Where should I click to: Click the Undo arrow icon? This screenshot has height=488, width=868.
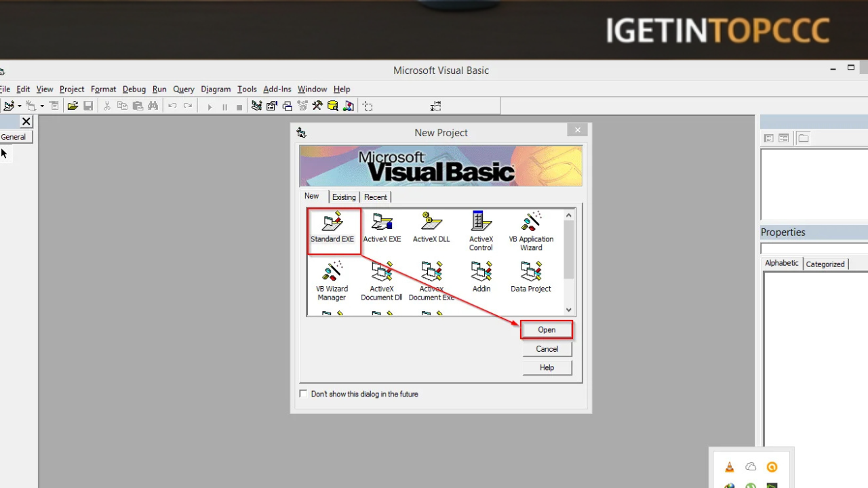(172, 106)
